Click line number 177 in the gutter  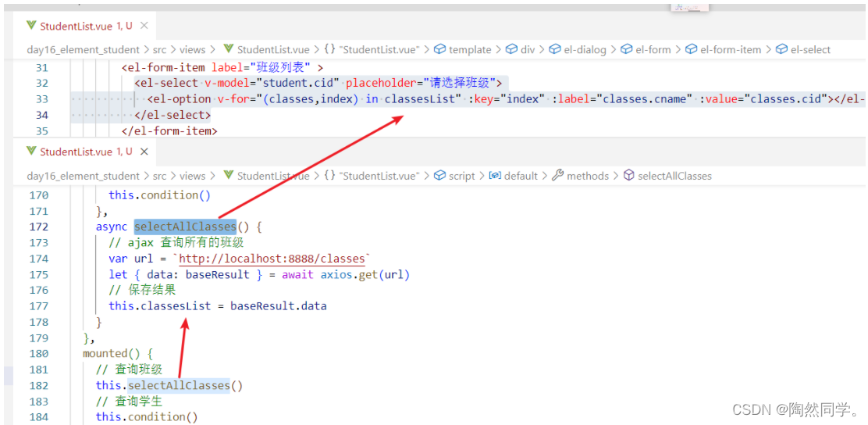(x=39, y=306)
